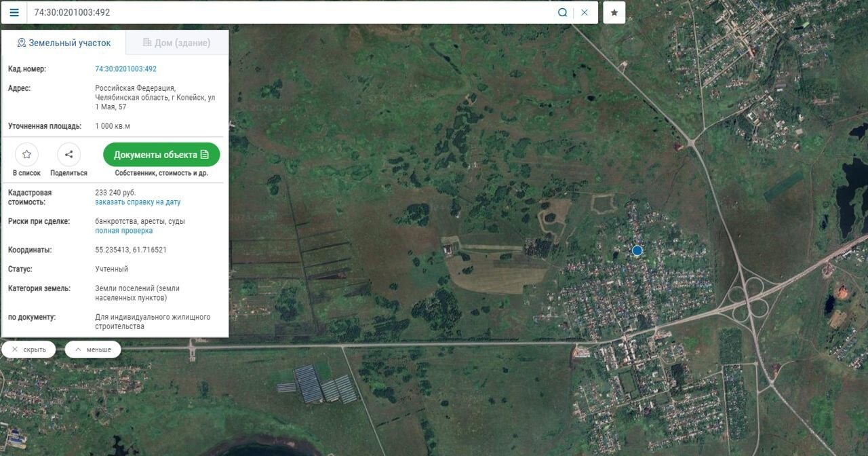This screenshot has width=868, height=456.
Task: Switch to Дом (здание) tab
Action: 177,43
